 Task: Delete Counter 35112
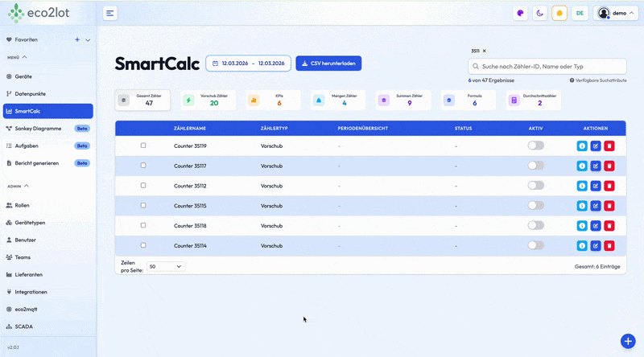click(609, 186)
